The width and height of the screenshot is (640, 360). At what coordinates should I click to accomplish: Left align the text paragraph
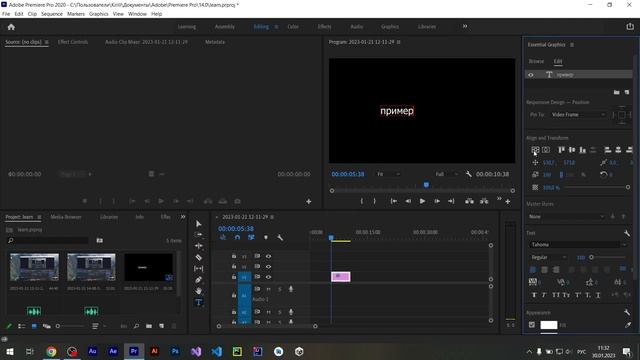pos(533,269)
